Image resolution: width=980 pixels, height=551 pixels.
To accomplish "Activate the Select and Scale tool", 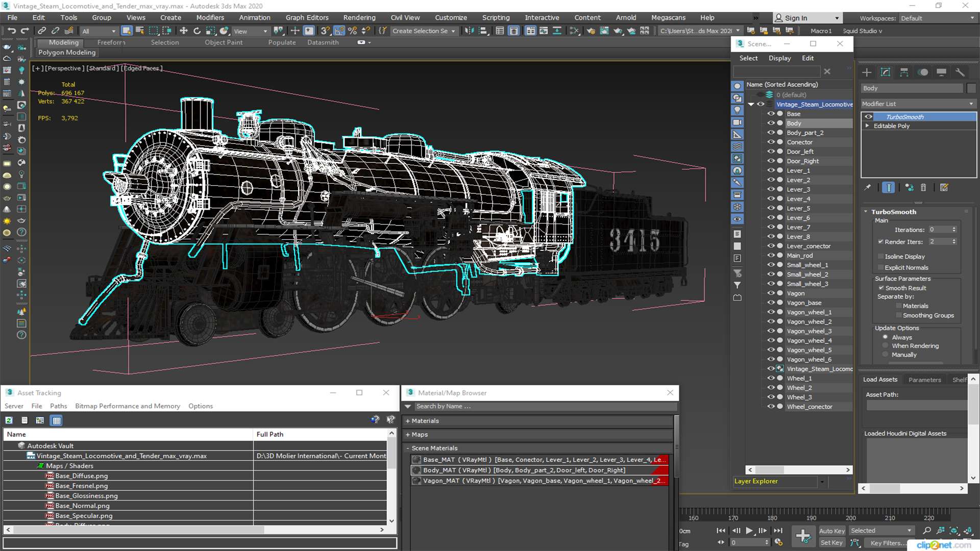I will pos(210,31).
